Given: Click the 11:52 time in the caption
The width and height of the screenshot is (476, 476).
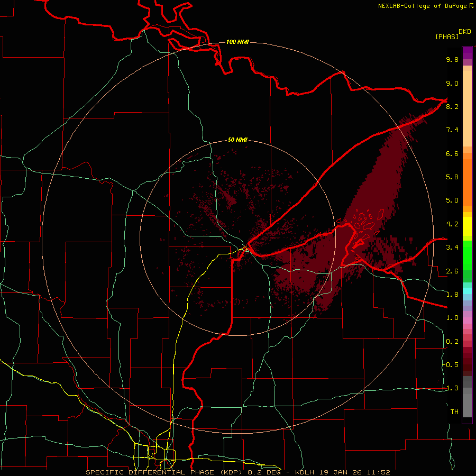Looking at the screenshot, I should tap(378, 472).
